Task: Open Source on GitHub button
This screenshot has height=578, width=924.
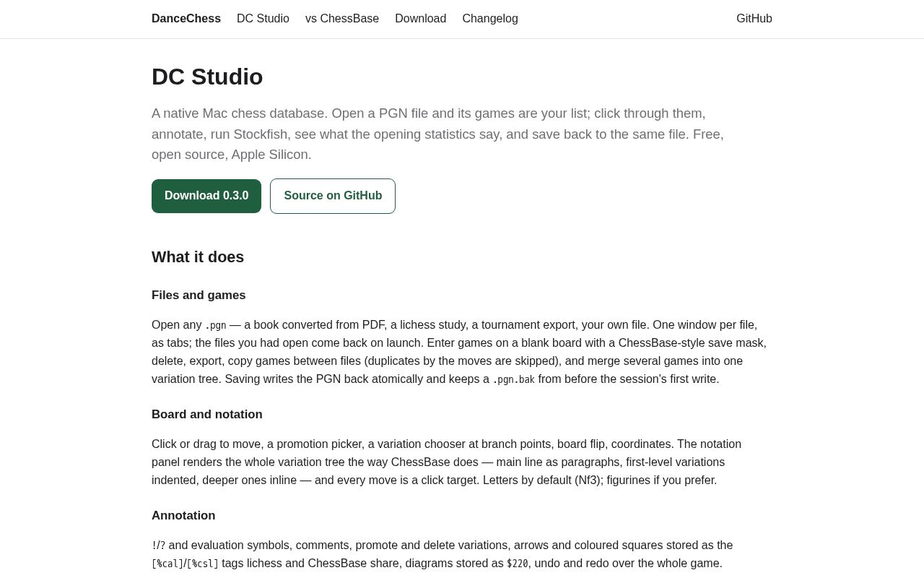Action: pyautogui.click(x=333, y=196)
